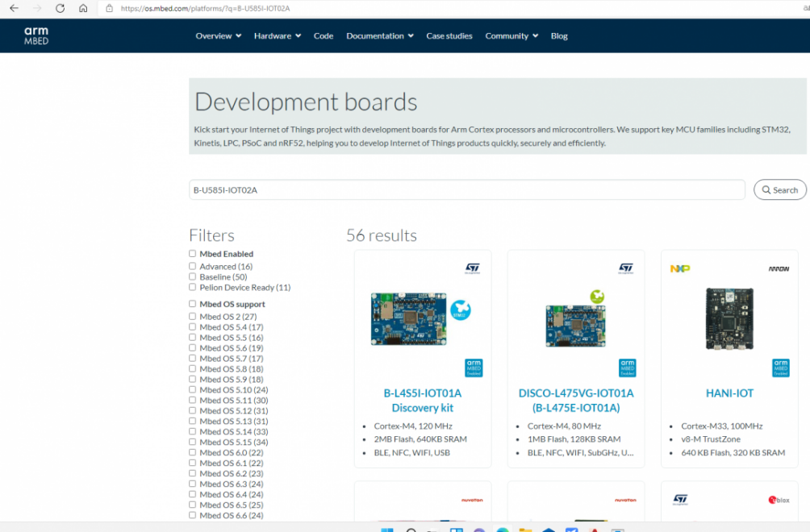This screenshot has width=810, height=532.
Task: Click the browser home icon
Action: 83,8
